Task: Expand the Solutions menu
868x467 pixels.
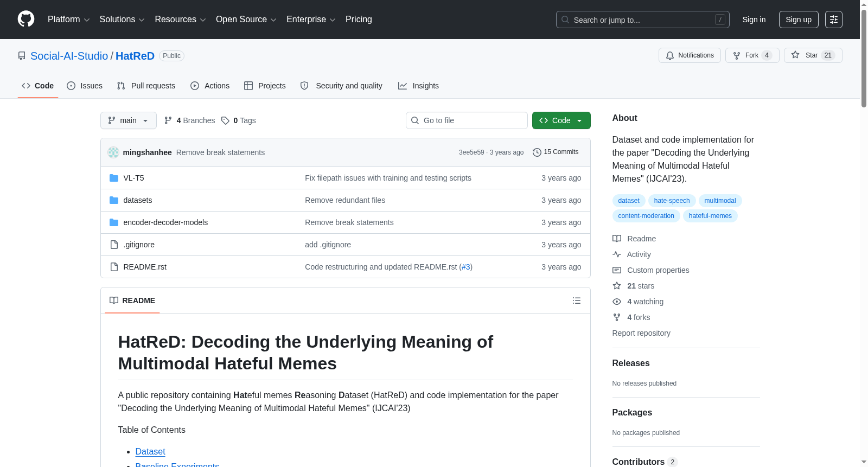Action: click(122, 20)
